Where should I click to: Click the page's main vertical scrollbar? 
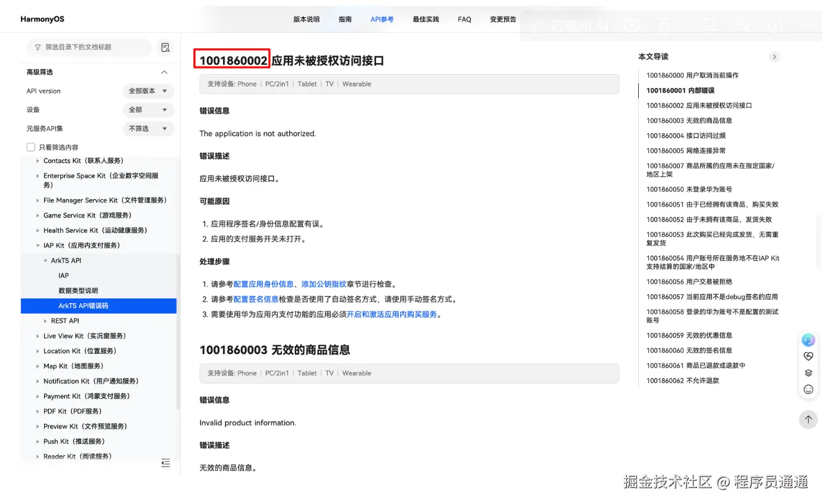click(x=820, y=241)
